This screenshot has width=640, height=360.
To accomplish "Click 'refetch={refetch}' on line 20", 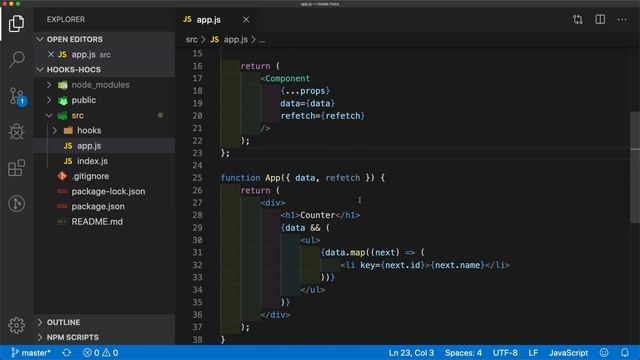I will coord(322,116).
